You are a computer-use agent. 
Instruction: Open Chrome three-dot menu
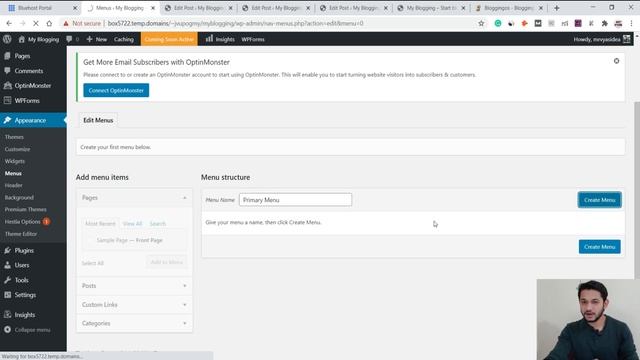tap(631, 24)
